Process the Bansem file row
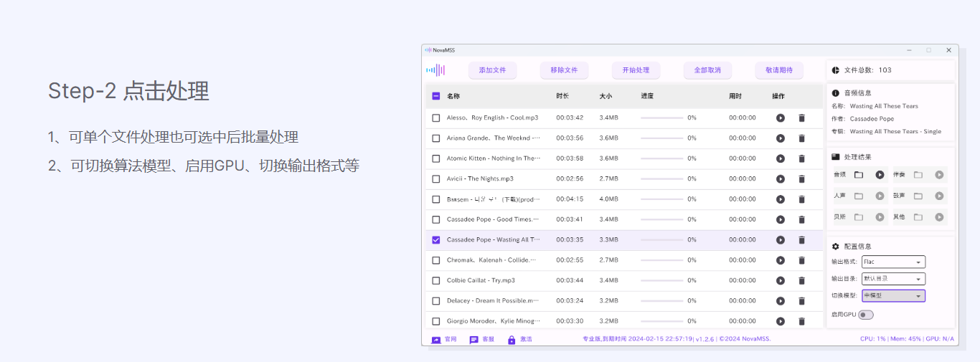This screenshot has width=980, height=362. point(780,199)
